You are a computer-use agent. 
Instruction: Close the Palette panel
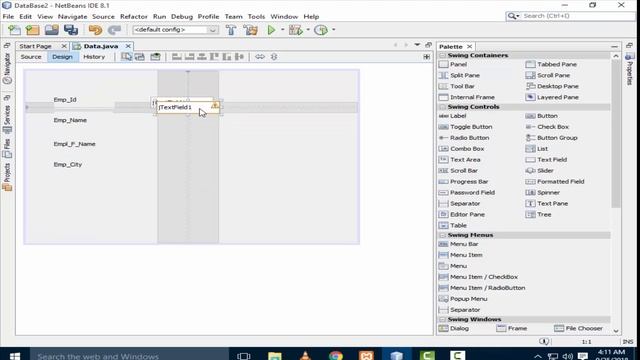click(x=469, y=47)
